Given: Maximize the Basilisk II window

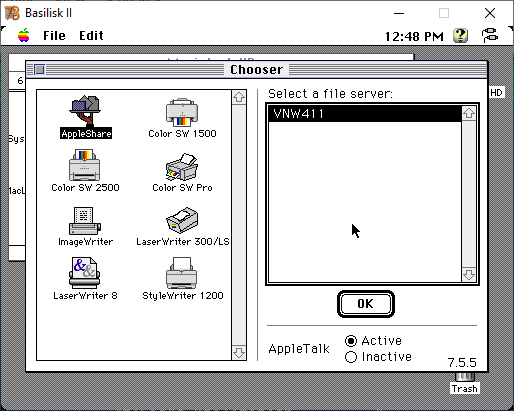Looking at the screenshot, I should pyautogui.click(x=444, y=13).
